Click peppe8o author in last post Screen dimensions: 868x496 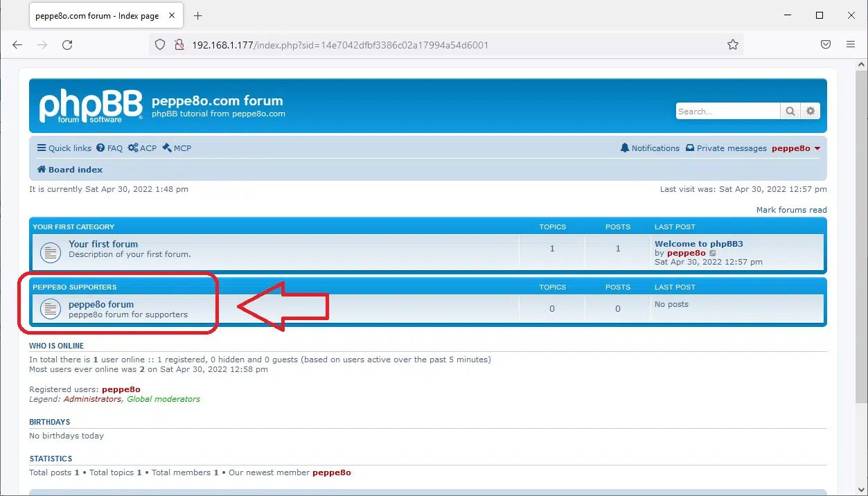687,254
